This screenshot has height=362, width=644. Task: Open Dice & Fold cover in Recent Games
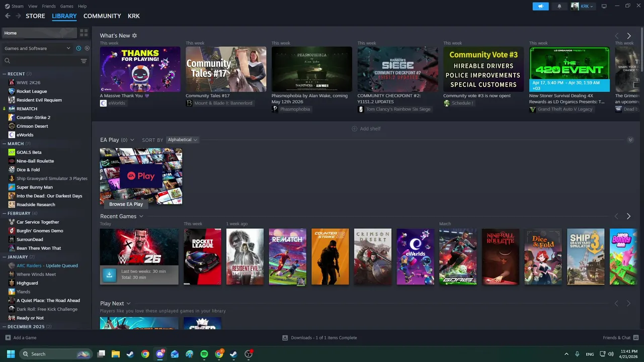[543, 256]
